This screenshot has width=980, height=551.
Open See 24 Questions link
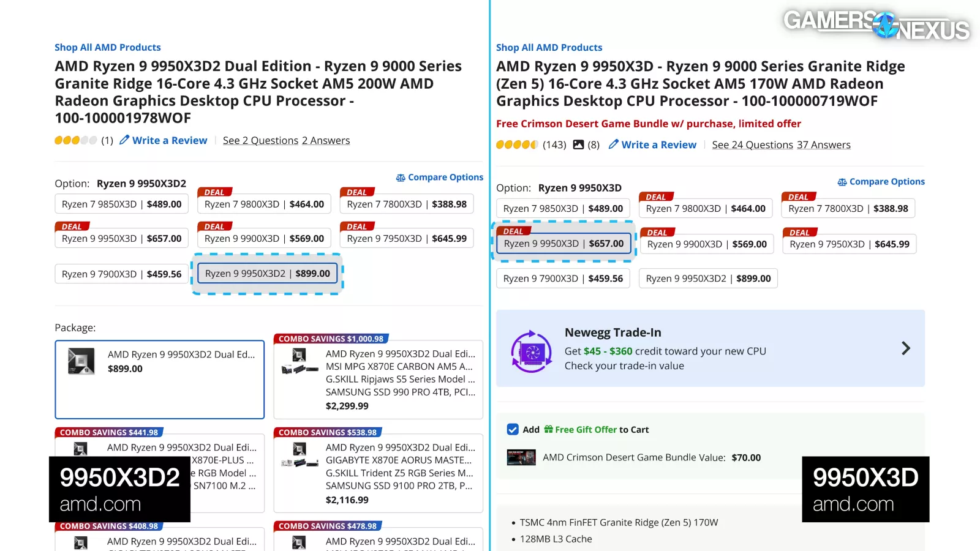(752, 145)
